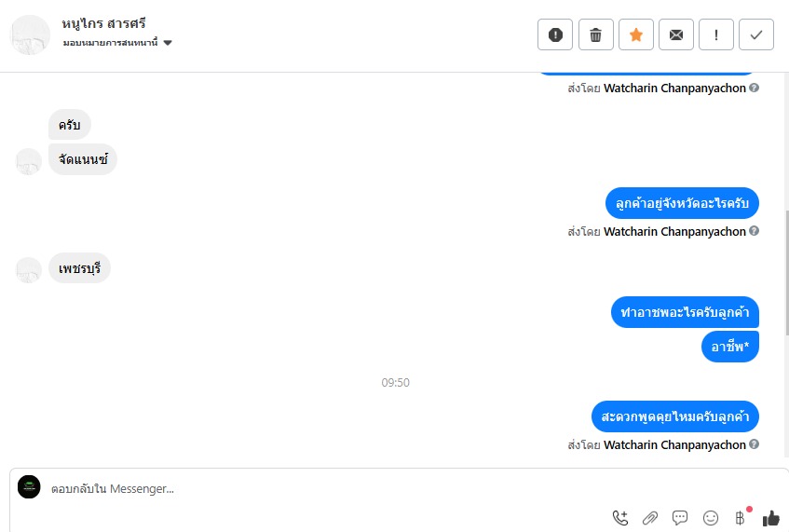
Task: Open the emoji picker smiley icon
Action: [711, 517]
